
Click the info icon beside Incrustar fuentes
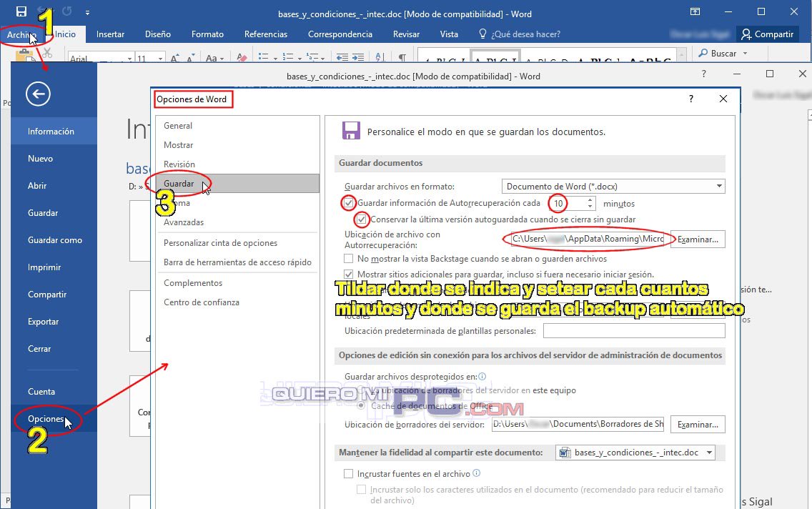point(477,473)
